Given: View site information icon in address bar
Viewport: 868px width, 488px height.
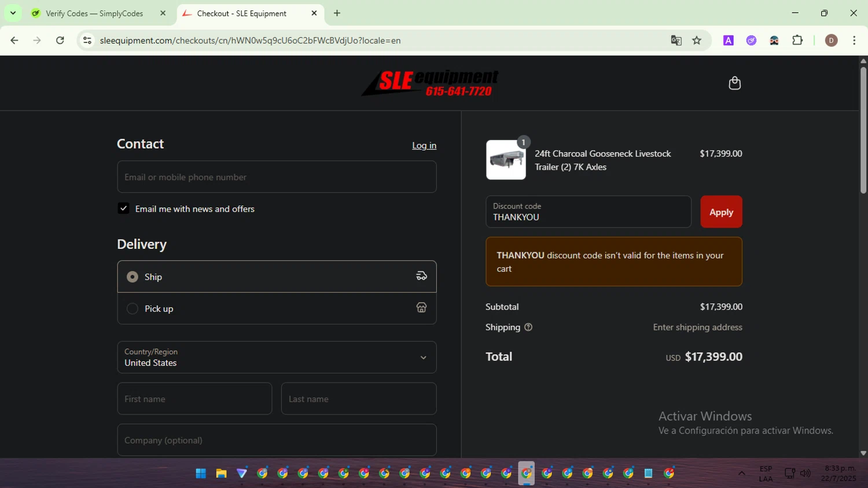Looking at the screenshot, I should (x=87, y=41).
